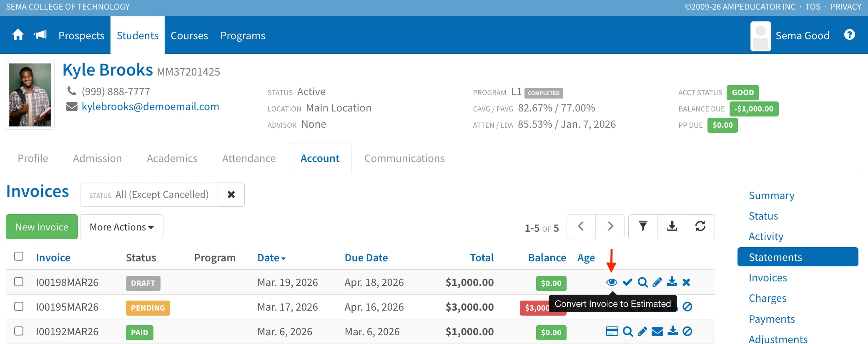Open the announcements megaphone icon

tap(40, 35)
